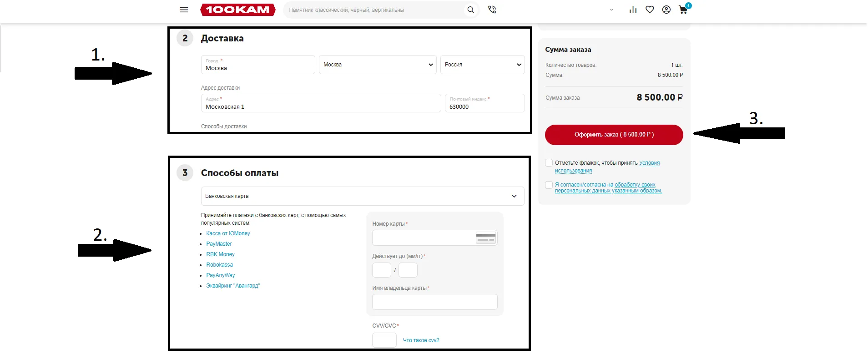Check the accept terms of use checkbox
This screenshot has height=354, width=868.
(x=549, y=163)
